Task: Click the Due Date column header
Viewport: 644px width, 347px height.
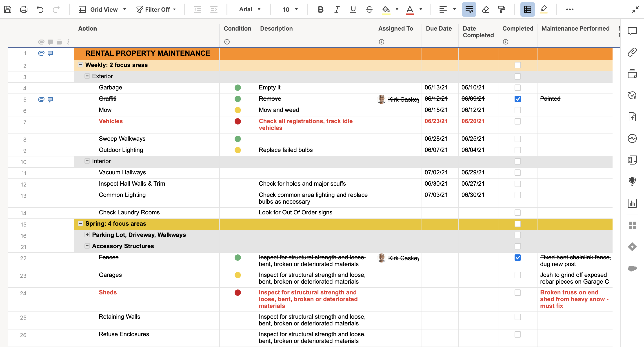Action: point(439,29)
